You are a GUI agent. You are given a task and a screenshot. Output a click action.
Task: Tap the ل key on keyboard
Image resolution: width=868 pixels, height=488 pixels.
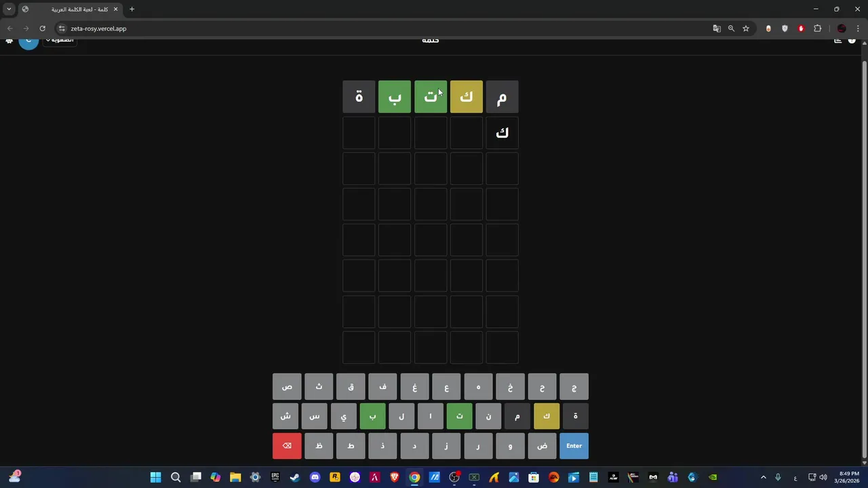click(x=401, y=416)
